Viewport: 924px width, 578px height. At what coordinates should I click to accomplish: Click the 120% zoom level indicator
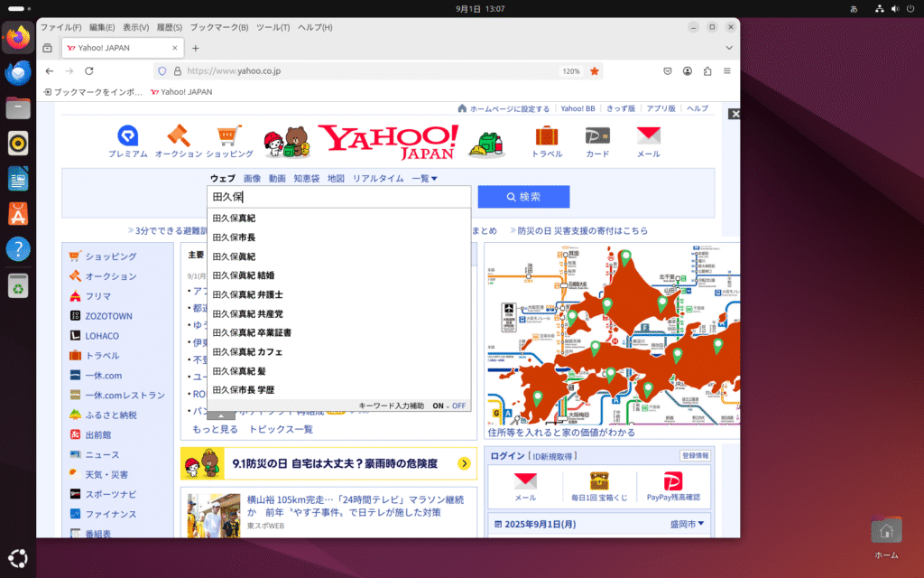pyautogui.click(x=571, y=70)
